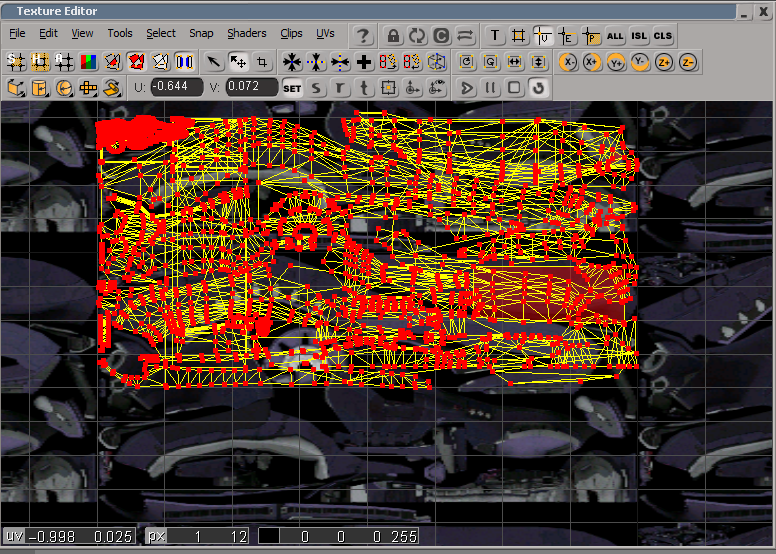
Task: Toggle the S grid snapping icon
Action: pos(16,62)
